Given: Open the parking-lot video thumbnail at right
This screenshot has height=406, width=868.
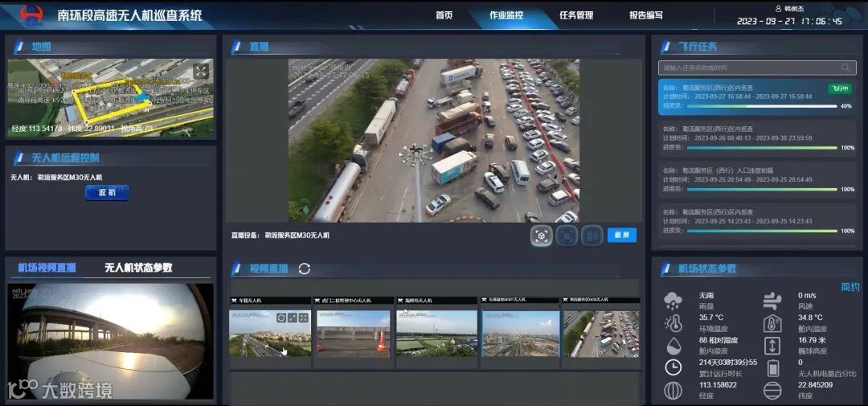Looking at the screenshot, I should tap(601, 332).
